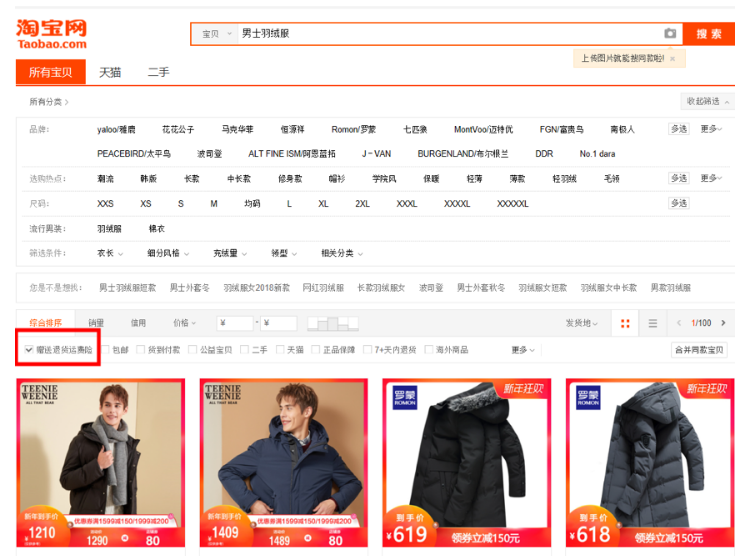Sort results by 信用
This screenshot has height=556, width=745.
click(x=138, y=323)
